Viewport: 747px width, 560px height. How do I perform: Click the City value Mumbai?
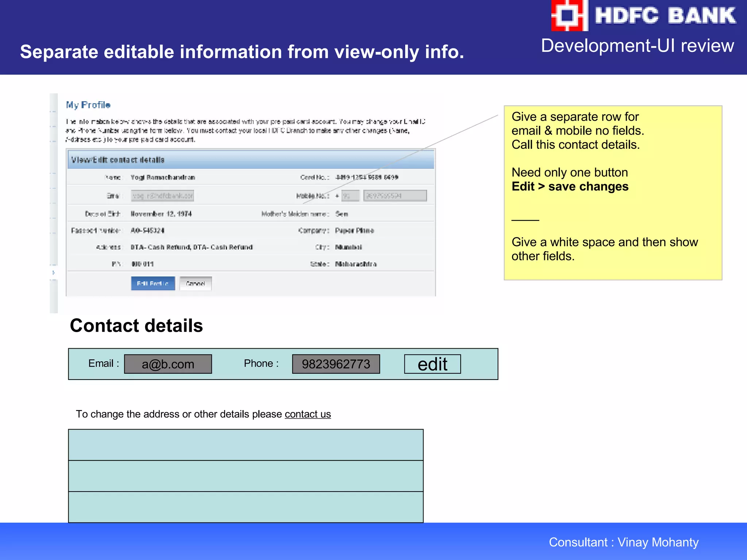click(349, 247)
